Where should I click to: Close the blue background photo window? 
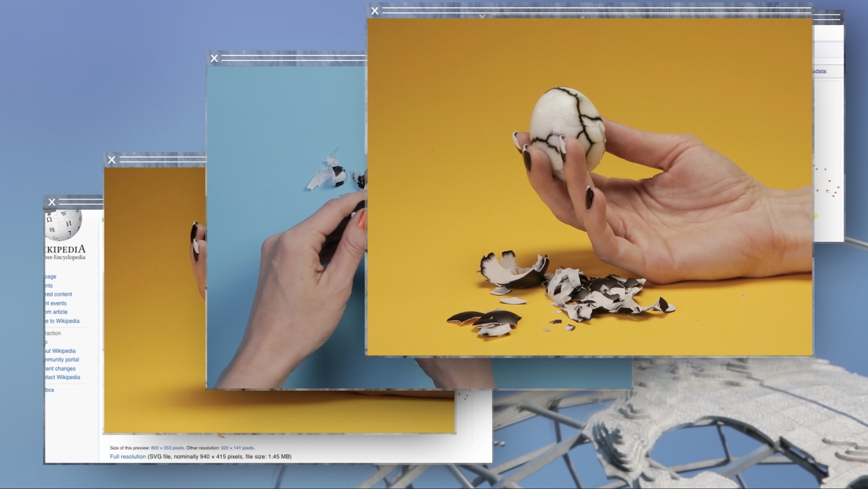(x=214, y=58)
